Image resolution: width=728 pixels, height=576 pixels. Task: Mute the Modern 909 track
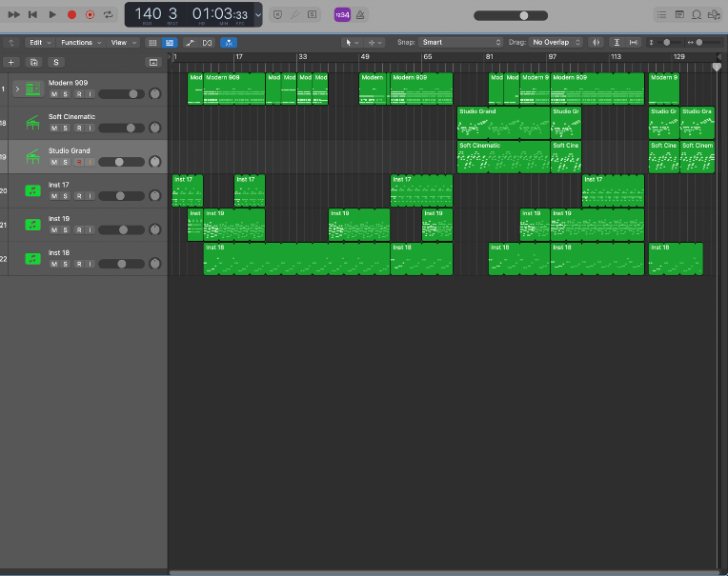tap(54, 94)
